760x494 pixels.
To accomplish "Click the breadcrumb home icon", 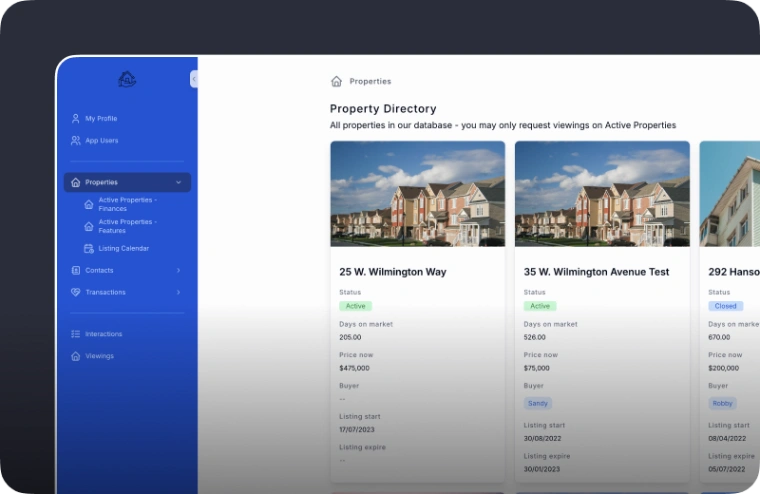I will click(x=336, y=81).
